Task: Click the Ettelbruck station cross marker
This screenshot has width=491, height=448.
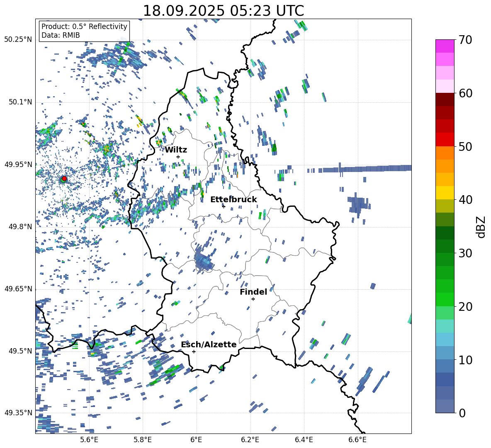Action: [224, 206]
